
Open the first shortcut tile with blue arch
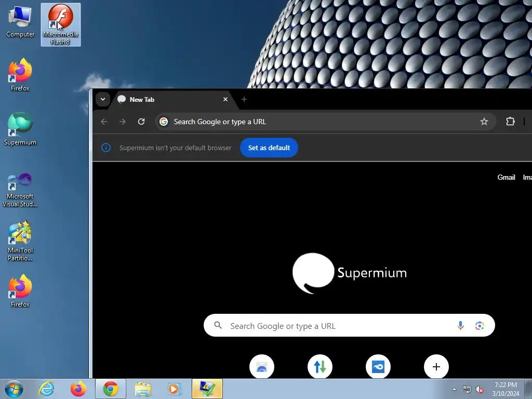click(x=262, y=367)
